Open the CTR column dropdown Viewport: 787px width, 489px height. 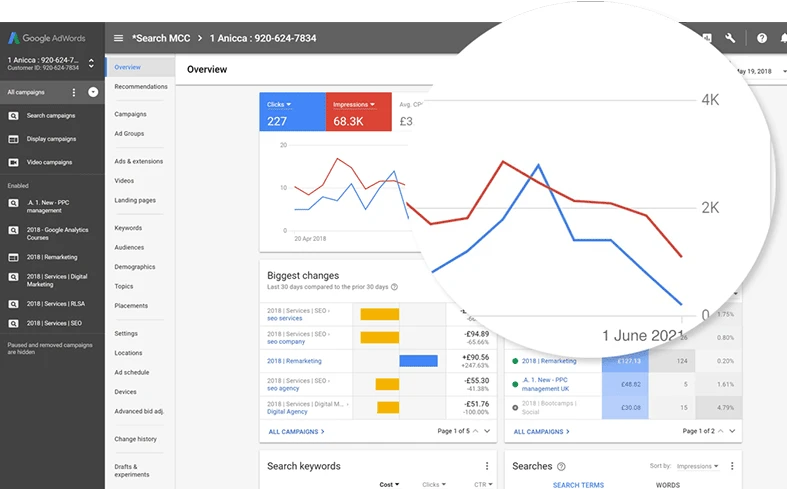(x=483, y=484)
